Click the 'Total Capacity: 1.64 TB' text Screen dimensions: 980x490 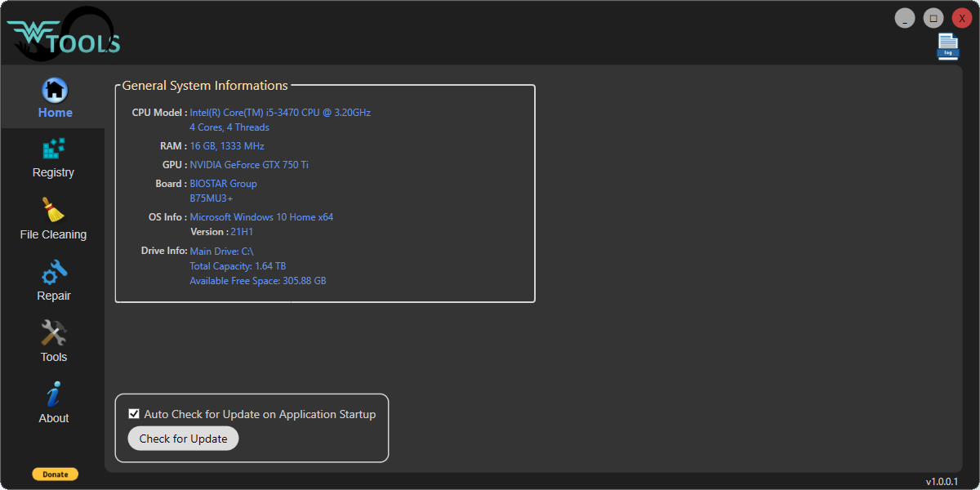click(238, 266)
